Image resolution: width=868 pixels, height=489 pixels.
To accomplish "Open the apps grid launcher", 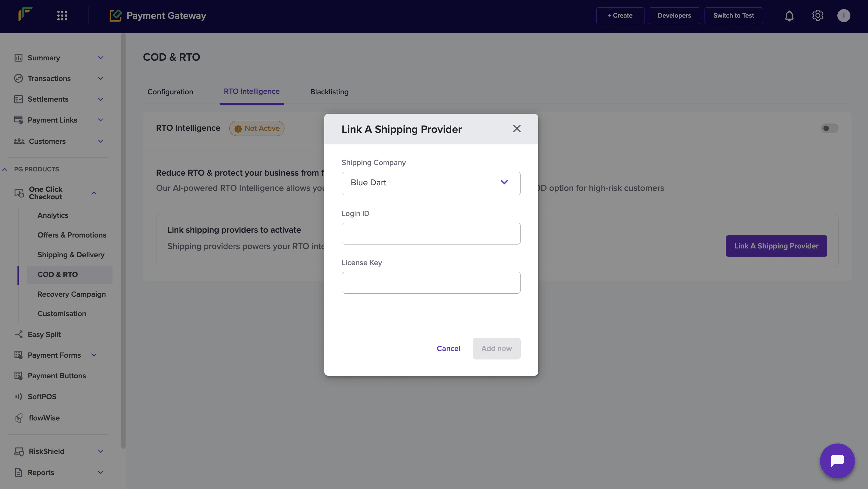I will click(62, 16).
